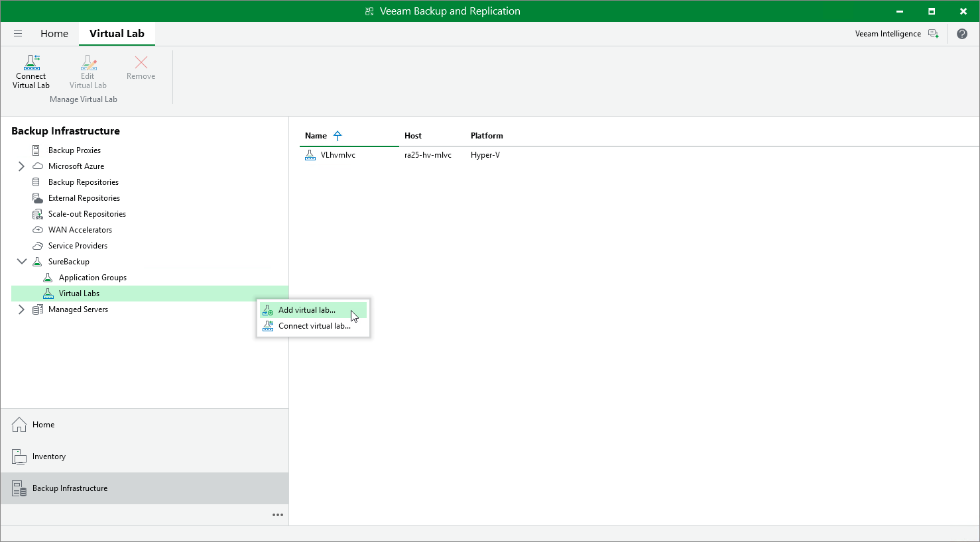Click the Connect Virtual Lab ribbon icon

(31, 62)
